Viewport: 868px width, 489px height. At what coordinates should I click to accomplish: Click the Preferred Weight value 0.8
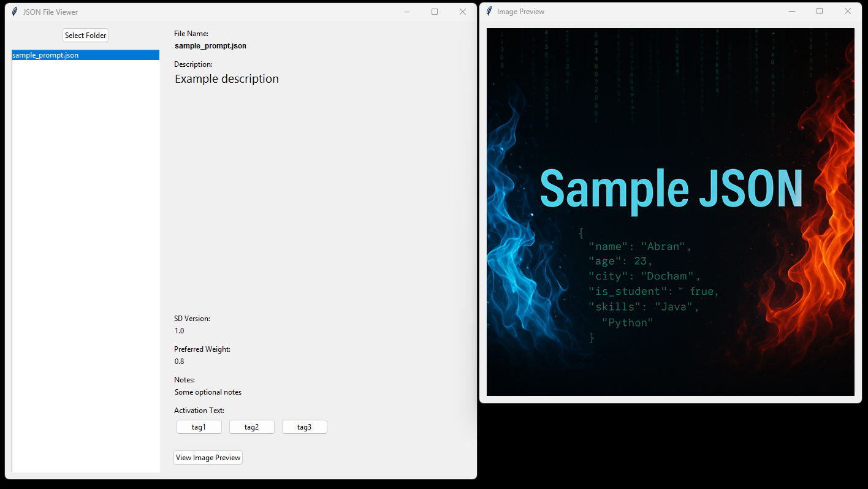179,361
